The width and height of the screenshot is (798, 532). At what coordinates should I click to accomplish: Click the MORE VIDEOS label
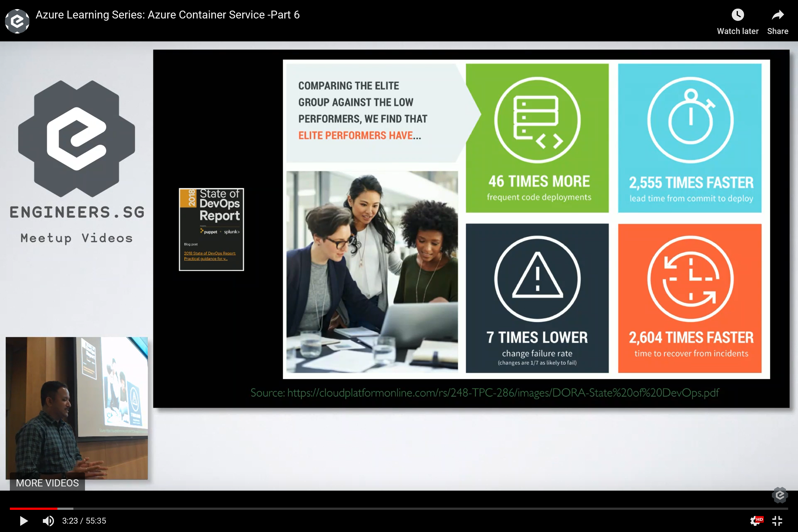(46, 483)
